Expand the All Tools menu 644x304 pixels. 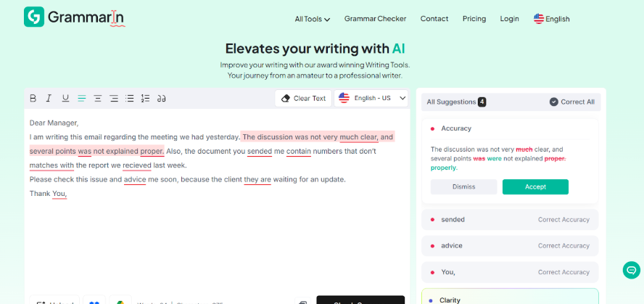coord(312,19)
